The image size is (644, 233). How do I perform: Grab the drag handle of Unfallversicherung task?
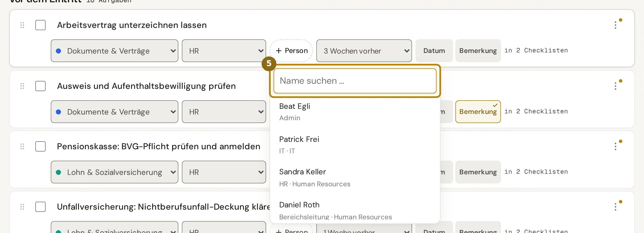(x=22, y=207)
